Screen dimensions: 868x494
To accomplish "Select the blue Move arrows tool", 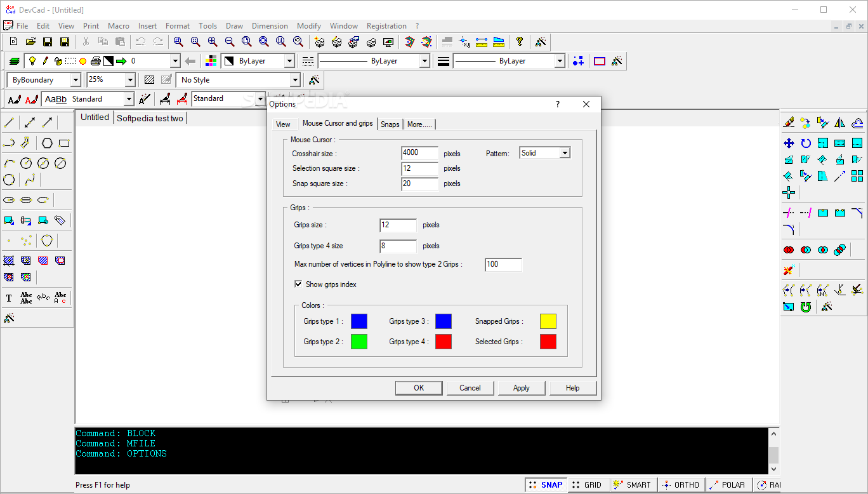I will click(789, 143).
